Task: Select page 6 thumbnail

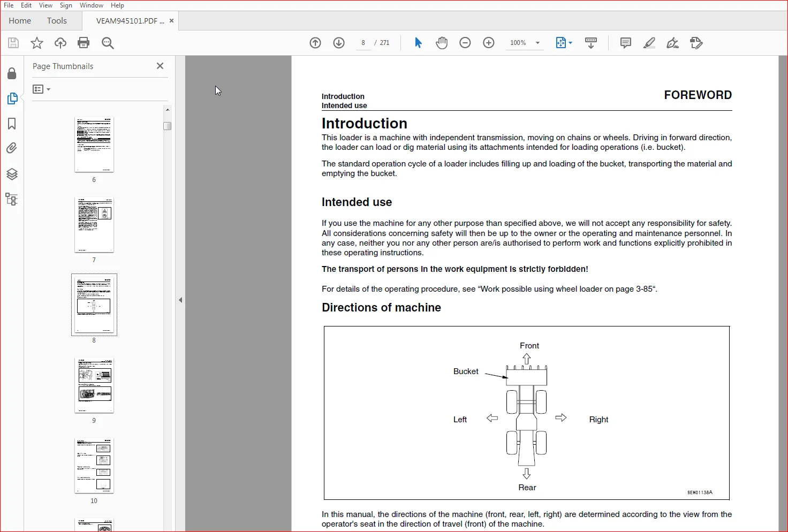Action: (94, 145)
